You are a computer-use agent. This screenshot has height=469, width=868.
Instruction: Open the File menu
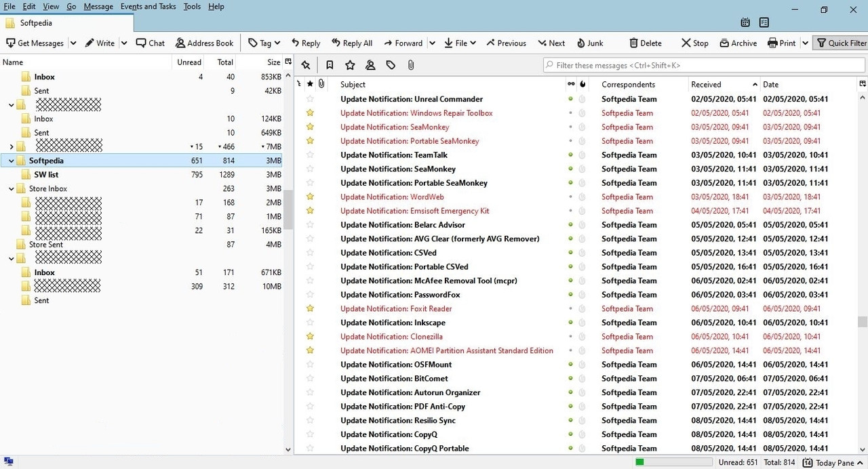(9, 6)
